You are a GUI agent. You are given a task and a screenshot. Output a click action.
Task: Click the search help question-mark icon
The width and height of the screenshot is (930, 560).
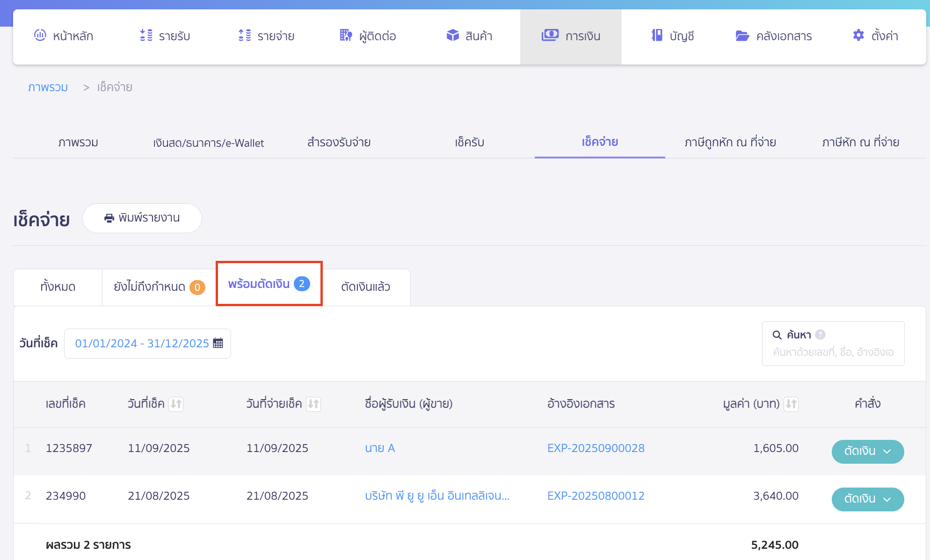(x=820, y=335)
